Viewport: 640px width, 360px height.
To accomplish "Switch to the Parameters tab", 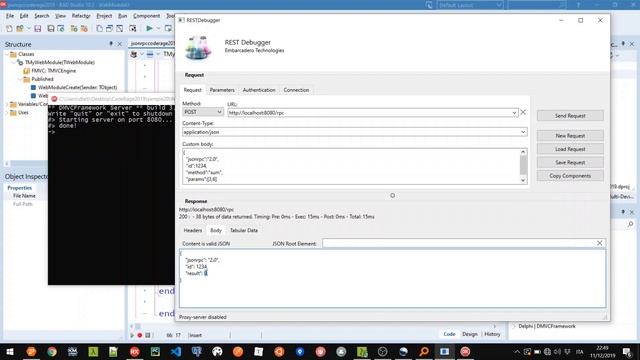I will (x=222, y=90).
